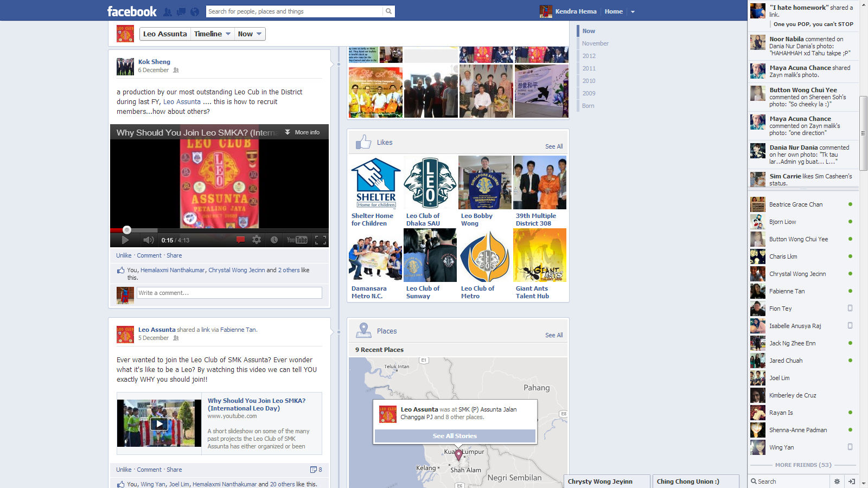Click video progress bar scrubber
868x488 pixels.
pyautogui.click(x=127, y=230)
